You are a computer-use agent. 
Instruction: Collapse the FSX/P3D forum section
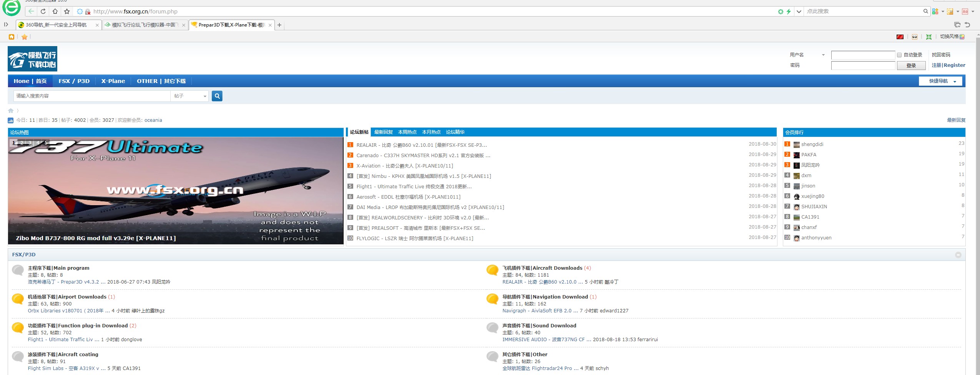958,255
